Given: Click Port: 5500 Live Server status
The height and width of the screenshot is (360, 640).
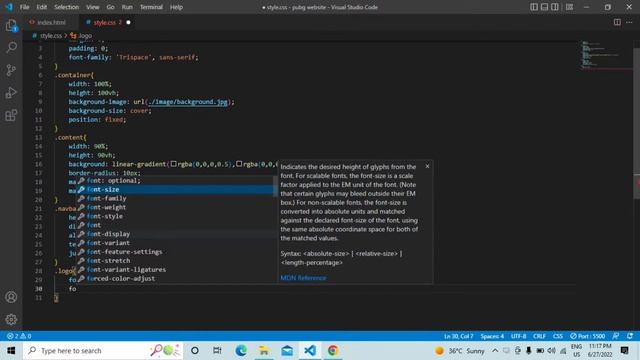Looking at the screenshot, I should point(587,336).
